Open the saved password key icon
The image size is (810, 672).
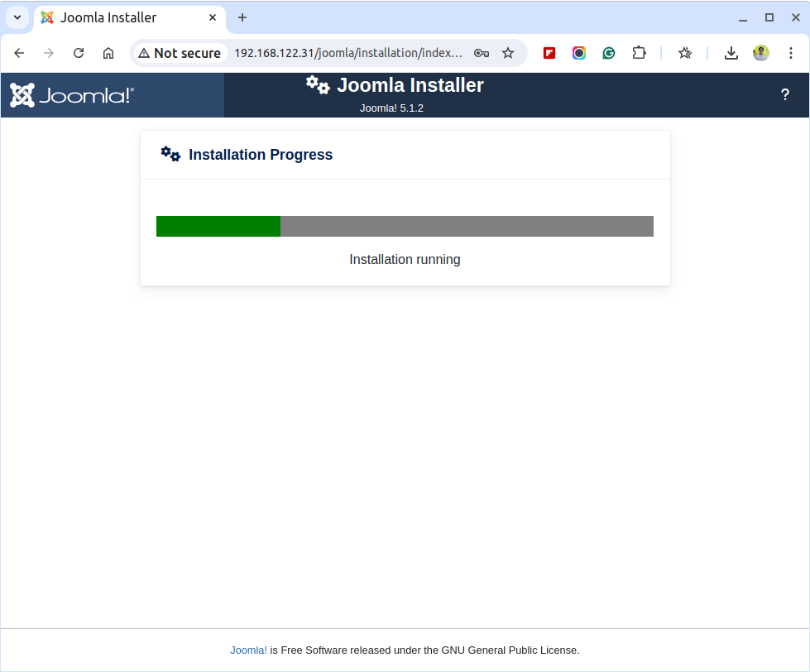[x=482, y=53]
